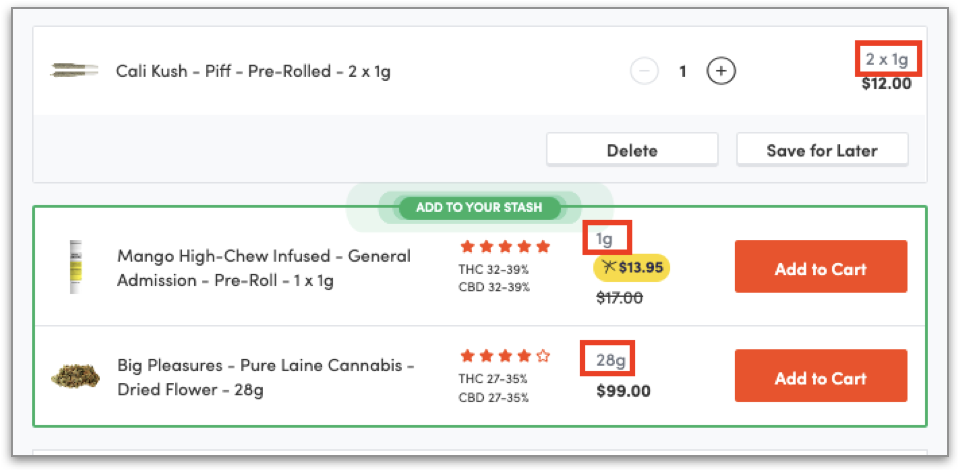Image resolution: width=958 pixels, height=470 pixels.
Task: Open the Big Pleasures dried flower image
Action: click(x=76, y=377)
